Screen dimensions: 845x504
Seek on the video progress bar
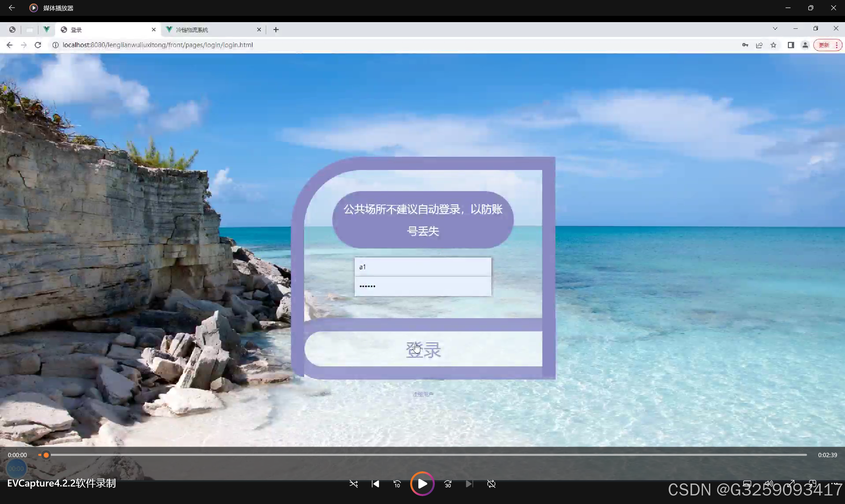423,455
